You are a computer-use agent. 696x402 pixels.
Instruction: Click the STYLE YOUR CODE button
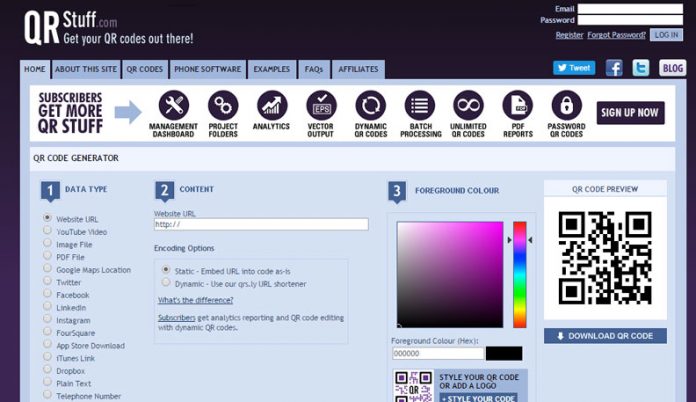pyautogui.click(x=478, y=398)
